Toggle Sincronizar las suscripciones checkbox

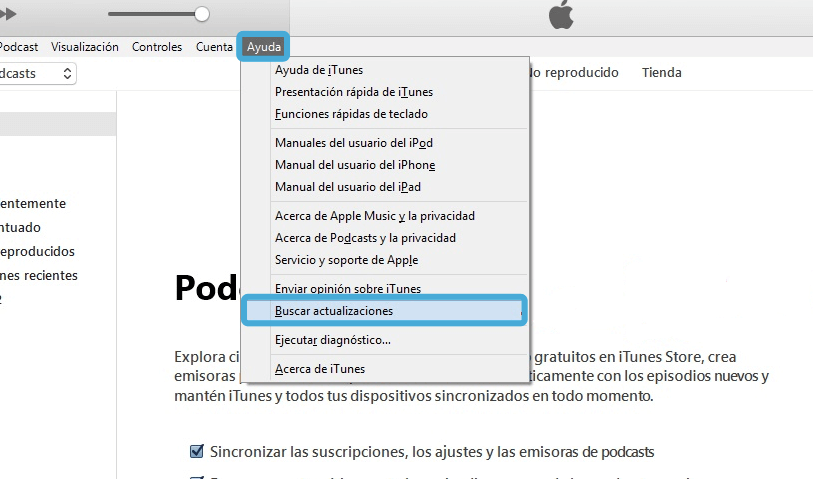point(197,451)
